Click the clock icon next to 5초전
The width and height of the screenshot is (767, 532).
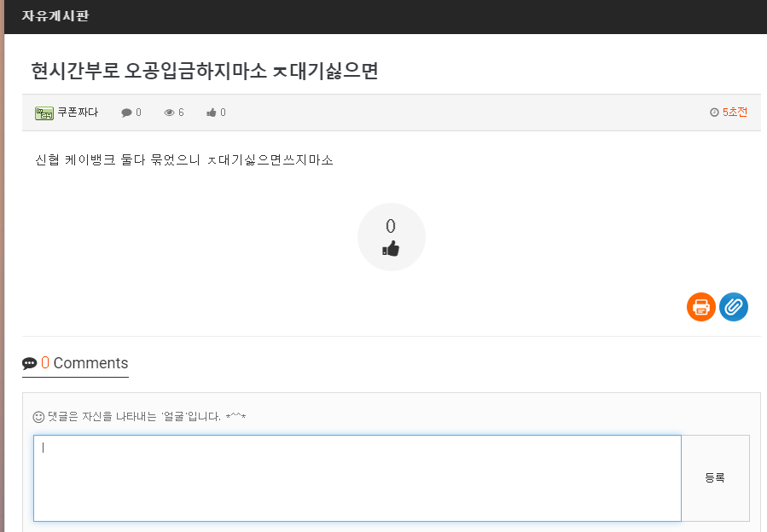[714, 113]
